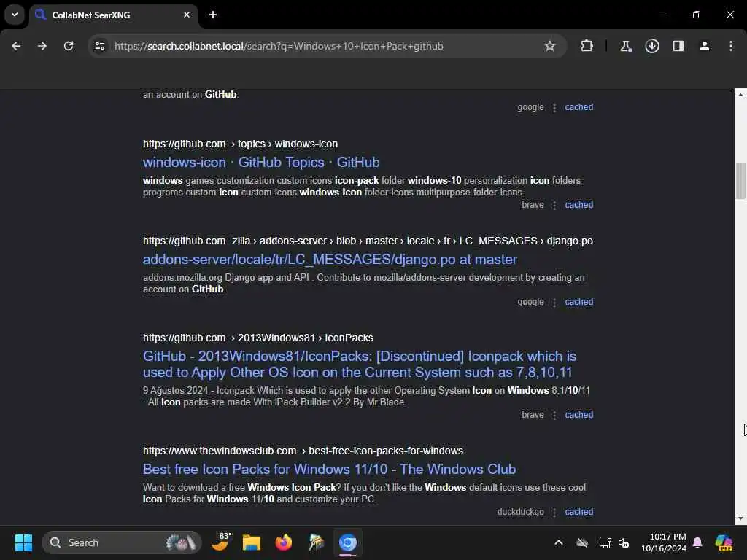The width and height of the screenshot is (747, 560).
Task: Open options menu beside duckduckgo result
Action: [554, 513]
